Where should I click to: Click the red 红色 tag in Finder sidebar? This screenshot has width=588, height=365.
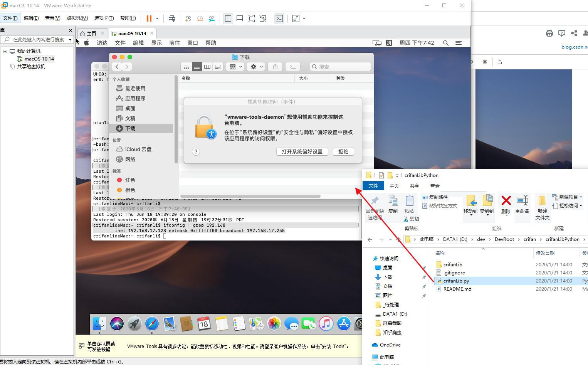click(130, 180)
